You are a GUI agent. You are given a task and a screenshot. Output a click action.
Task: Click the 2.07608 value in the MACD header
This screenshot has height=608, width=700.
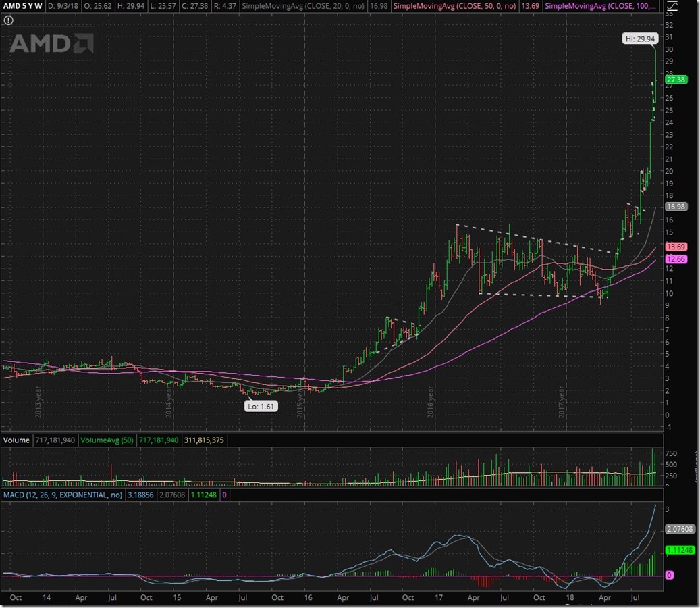pyautogui.click(x=172, y=495)
